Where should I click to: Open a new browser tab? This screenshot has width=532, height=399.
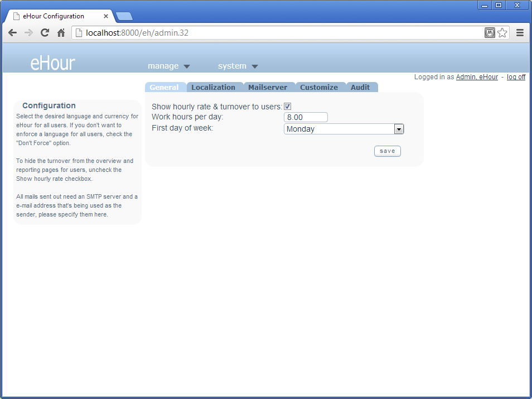coord(124,16)
